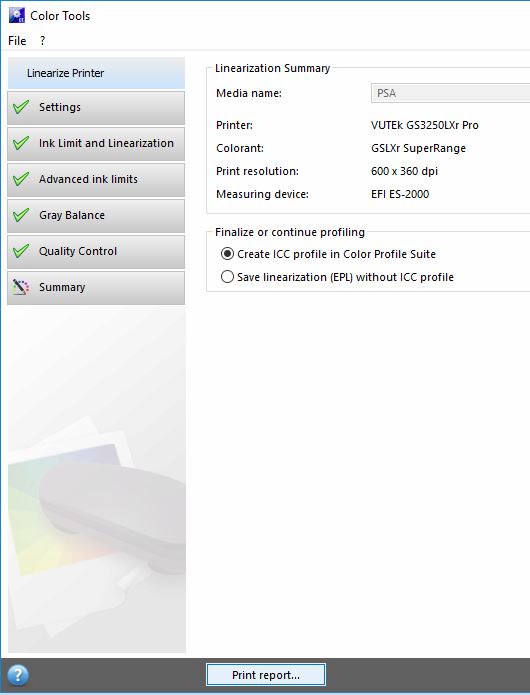
Task: Click the Advanced ink limits checkmark icon
Action: click(x=21, y=179)
